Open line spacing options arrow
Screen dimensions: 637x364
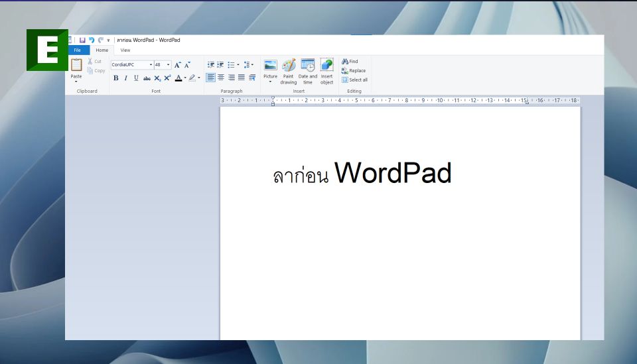[x=252, y=65]
